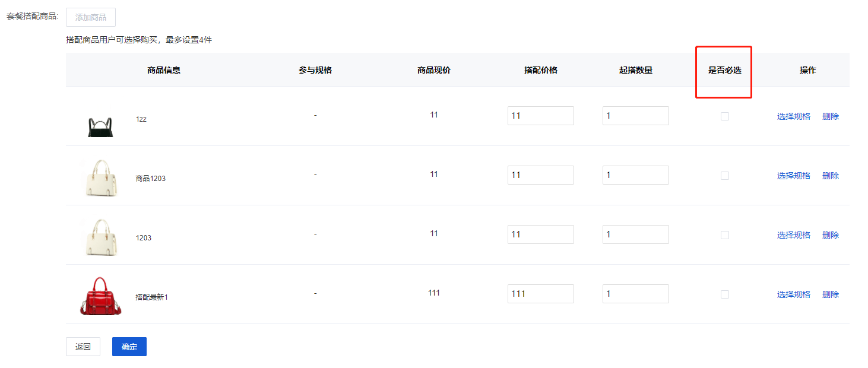868x368 pixels.
Task: Delete the 搭配最新1 product row
Action: click(831, 294)
